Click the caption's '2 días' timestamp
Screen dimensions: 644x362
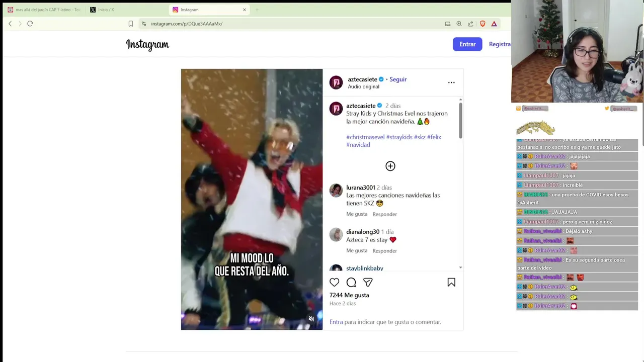point(393,106)
